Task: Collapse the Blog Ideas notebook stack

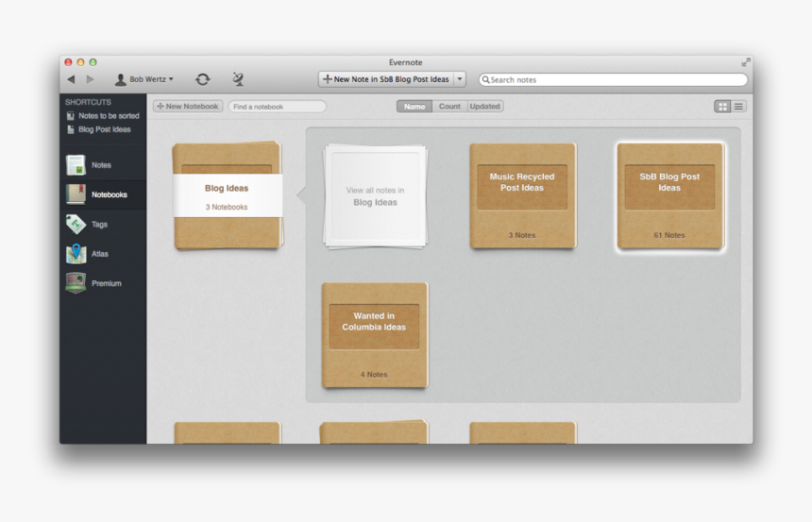Action: [228, 195]
